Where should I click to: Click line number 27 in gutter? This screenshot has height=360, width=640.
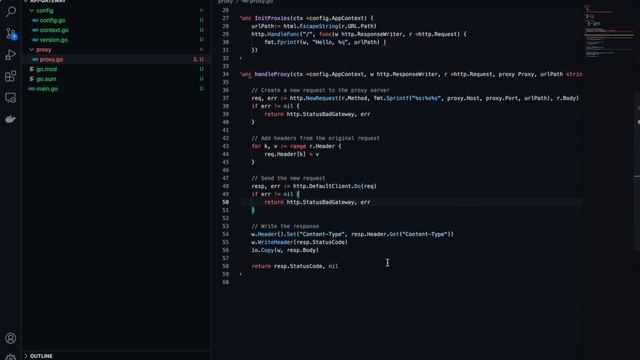[225, 18]
